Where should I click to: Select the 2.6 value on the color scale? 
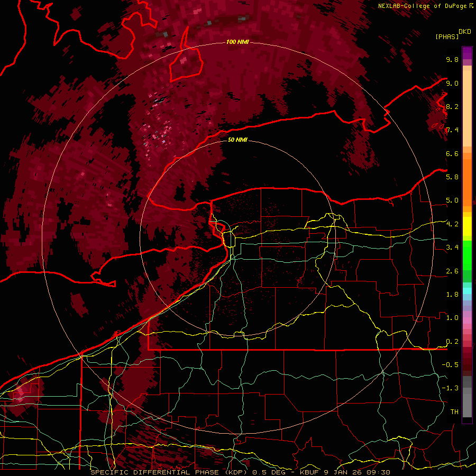[x=452, y=271]
